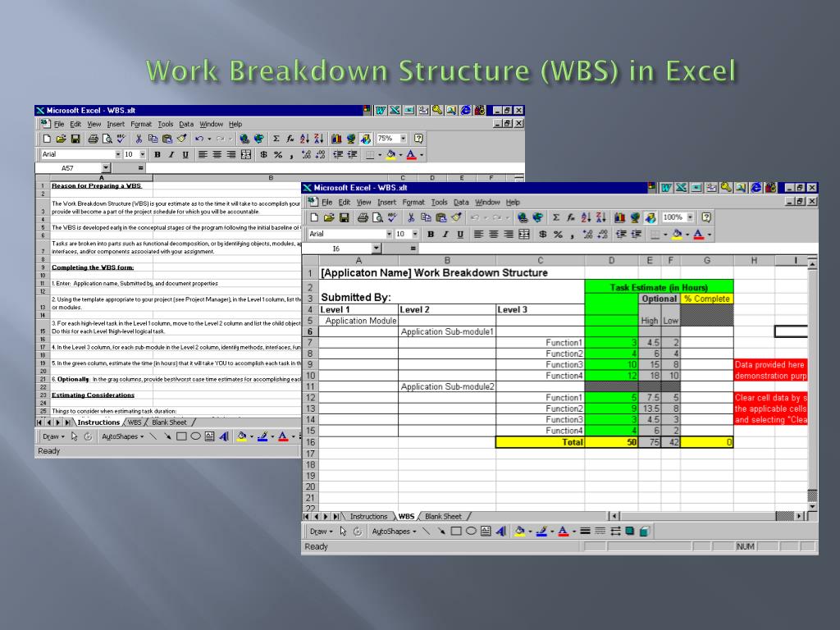Open Data menu in front Excel window
840x630 pixels.
pos(461,203)
